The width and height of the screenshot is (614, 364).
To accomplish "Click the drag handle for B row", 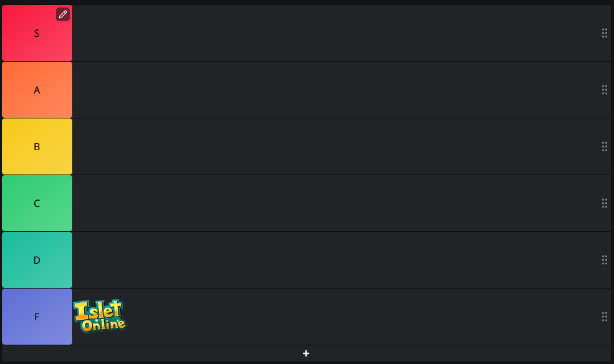I will (604, 146).
